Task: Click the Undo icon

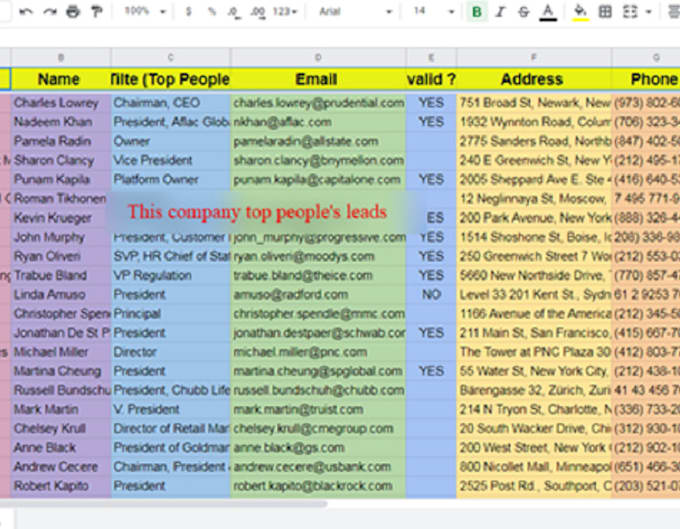Action: pos(26,12)
